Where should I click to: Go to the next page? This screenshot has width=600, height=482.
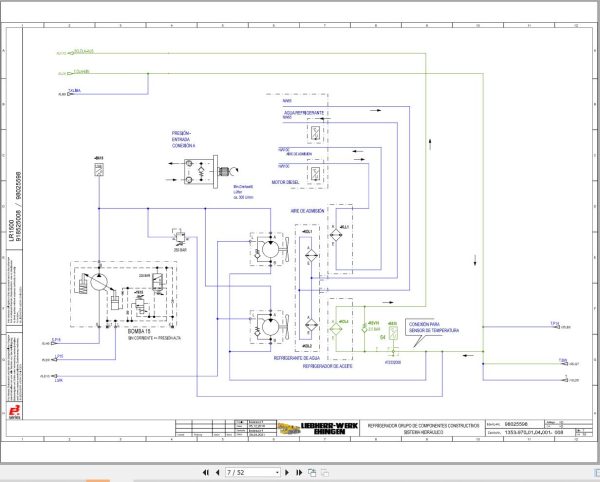click(x=287, y=472)
